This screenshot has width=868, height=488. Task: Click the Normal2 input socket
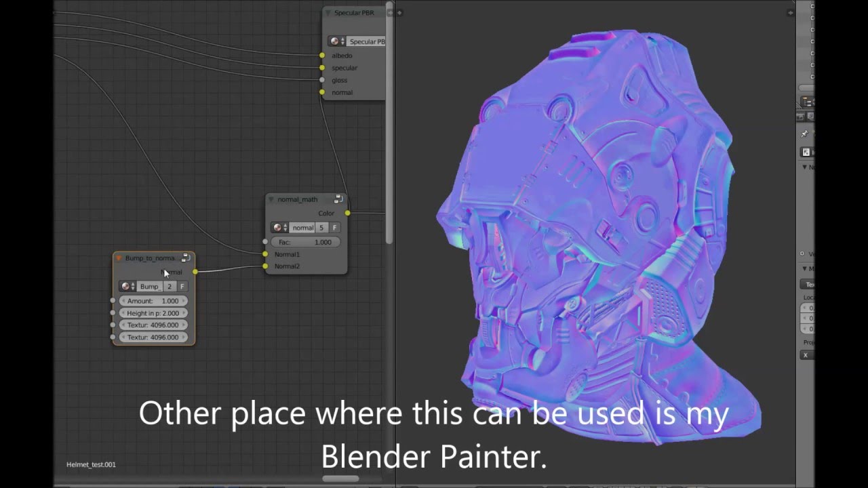pyautogui.click(x=265, y=266)
